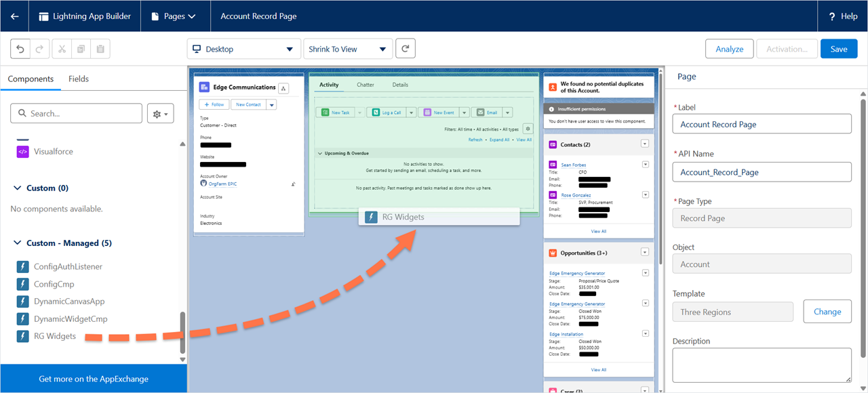The width and height of the screenshot is (868, 393).
Task: Redo the last undone change
Action: pyautogui.click(x=39, y=49)
